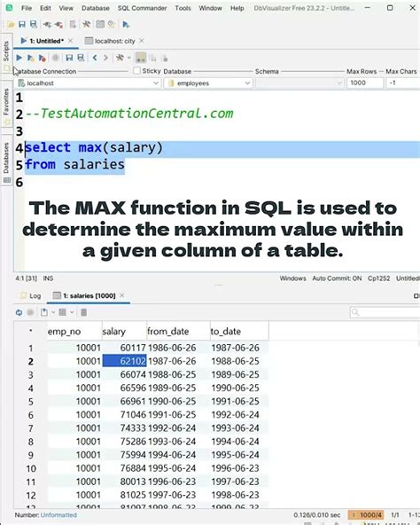Sort by the emp_no column header

pyautogui.click(x=74, y=331)
